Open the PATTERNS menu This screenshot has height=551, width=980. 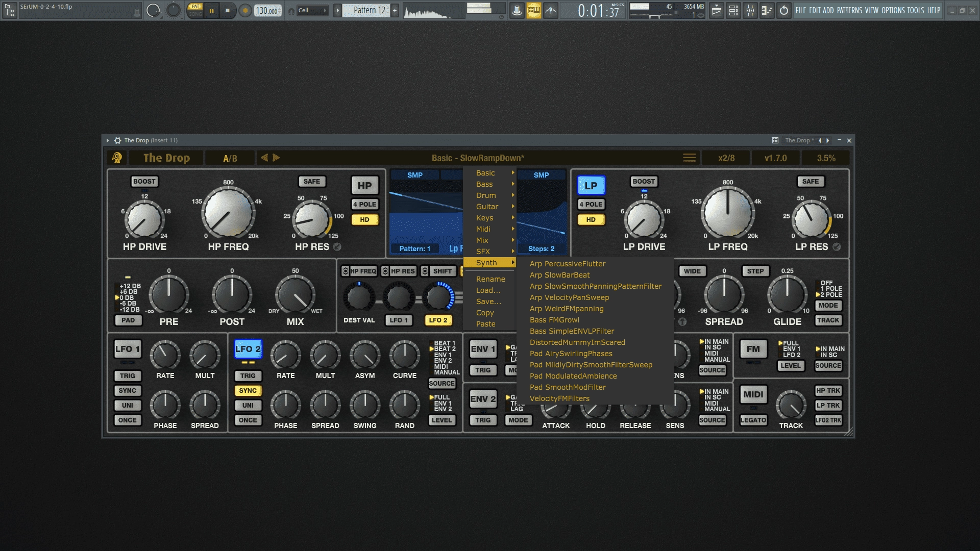(x=850, y=10)
